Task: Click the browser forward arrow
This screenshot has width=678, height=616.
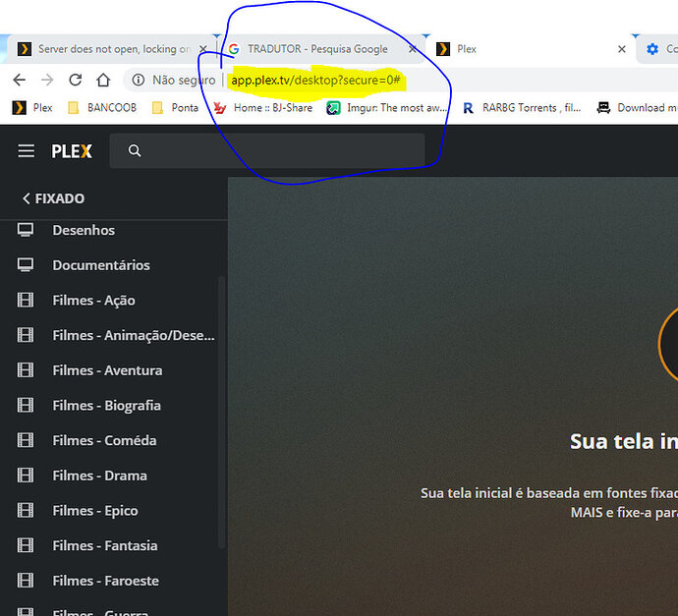Action: click(47, 80)
